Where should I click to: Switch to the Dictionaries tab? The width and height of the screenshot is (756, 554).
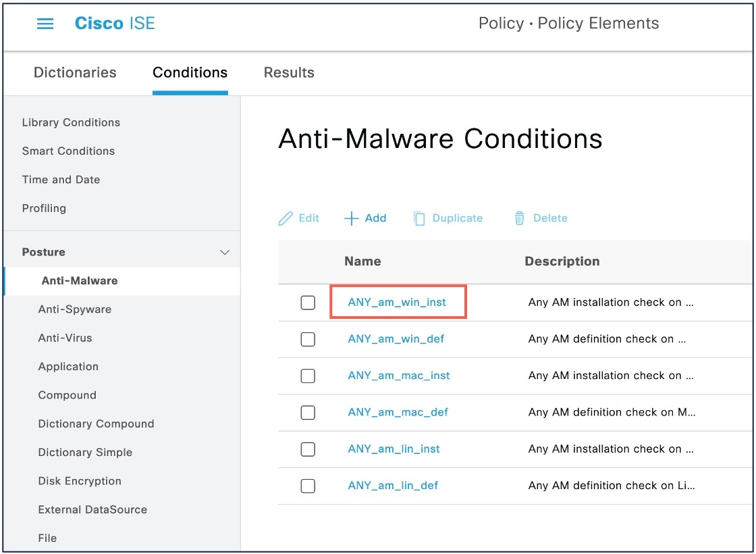tap(75, 72)
